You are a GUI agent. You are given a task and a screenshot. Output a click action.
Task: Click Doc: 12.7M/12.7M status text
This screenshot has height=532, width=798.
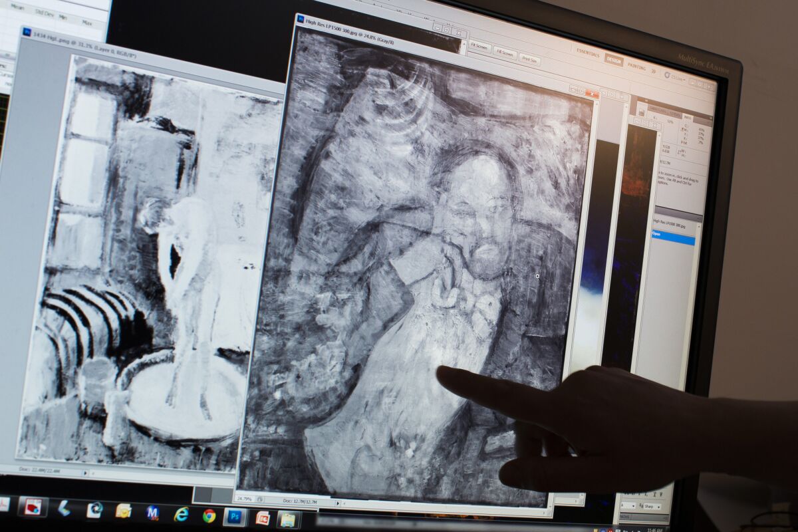tap(300, 501)
